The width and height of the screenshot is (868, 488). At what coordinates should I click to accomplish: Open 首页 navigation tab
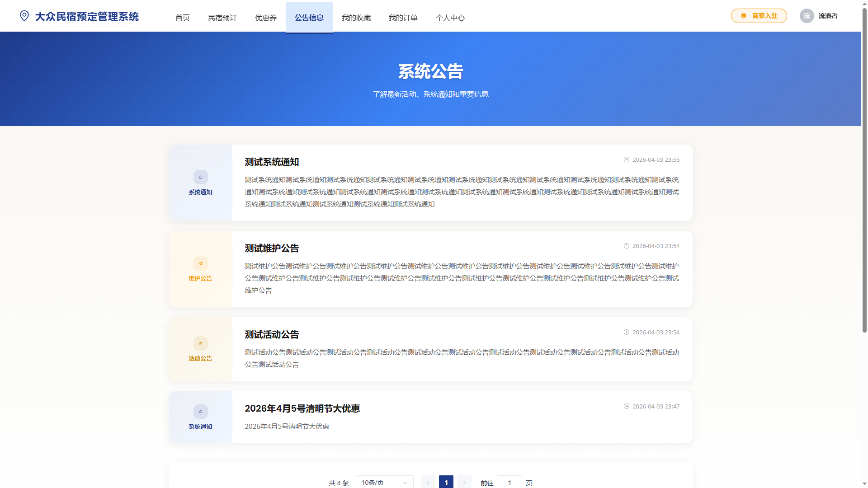[x=183, y=18]
